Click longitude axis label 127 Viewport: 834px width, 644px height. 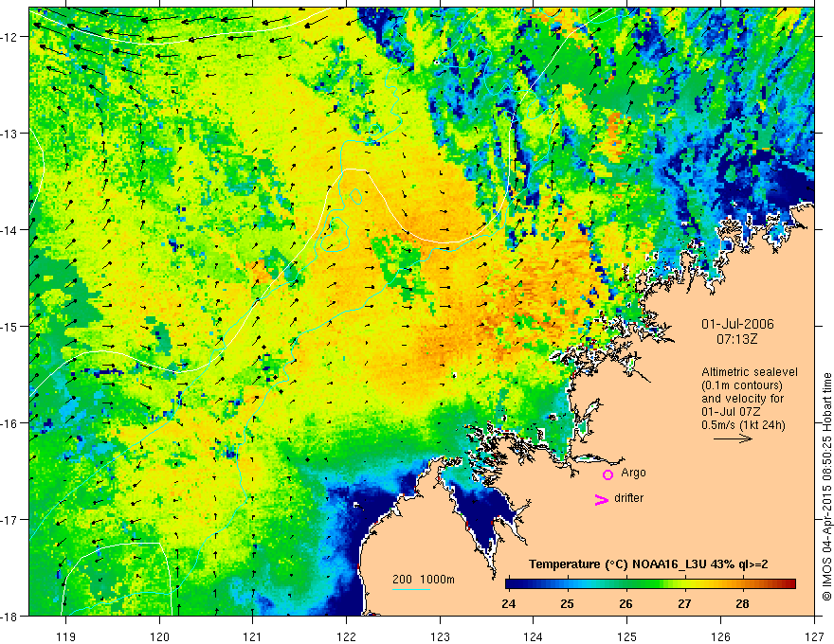coord(814,635)
